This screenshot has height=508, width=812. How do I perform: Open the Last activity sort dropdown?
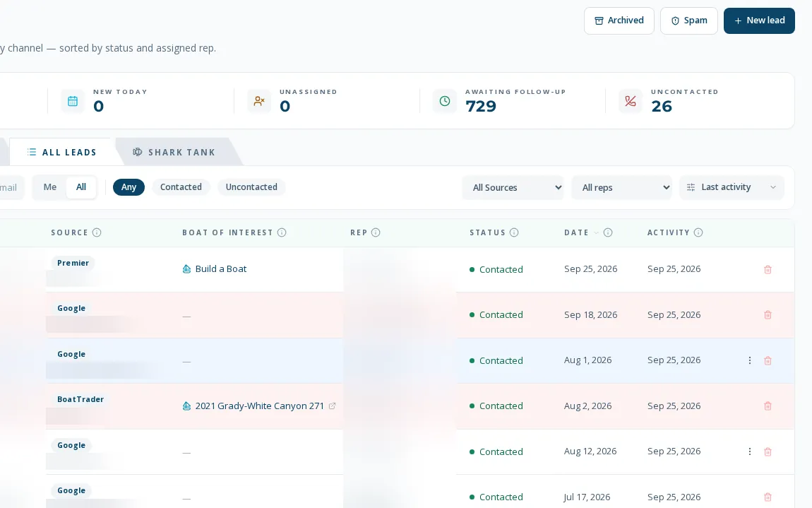coord(732,187)
